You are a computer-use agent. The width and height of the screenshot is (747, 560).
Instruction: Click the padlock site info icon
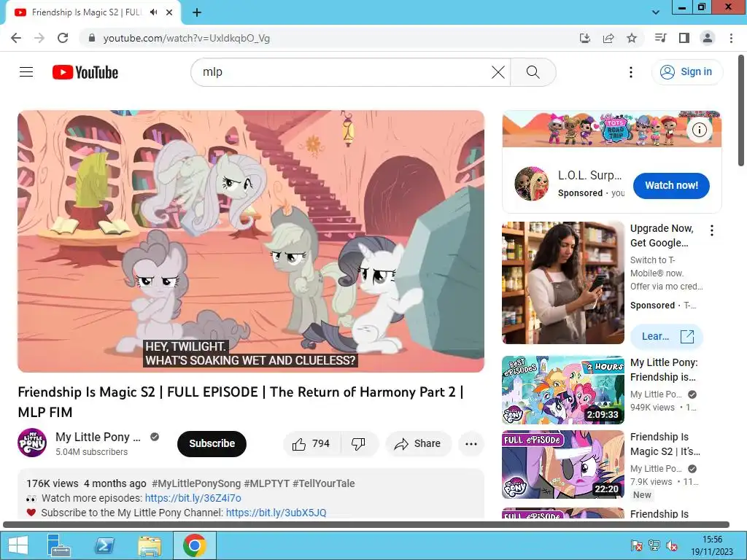[x=92, y=38]
